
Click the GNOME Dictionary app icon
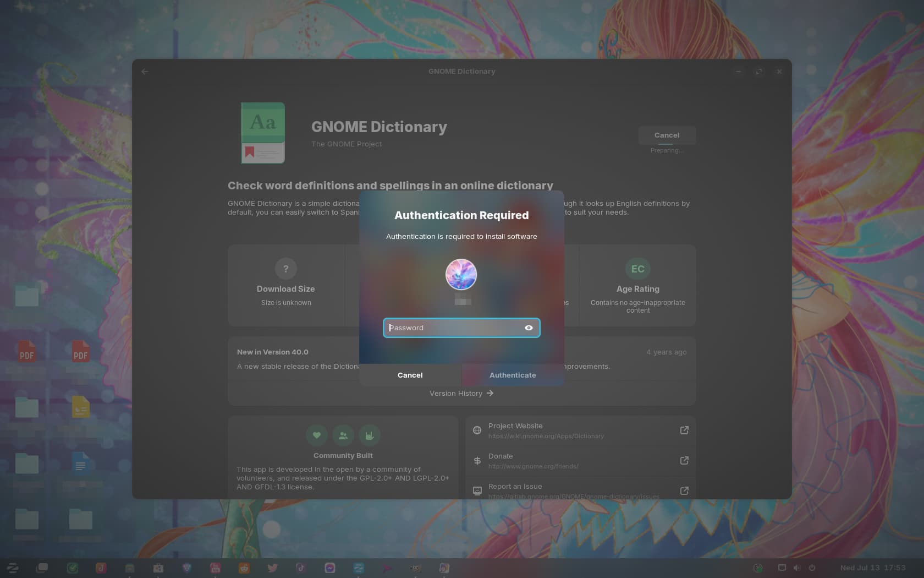coord(263,133)
